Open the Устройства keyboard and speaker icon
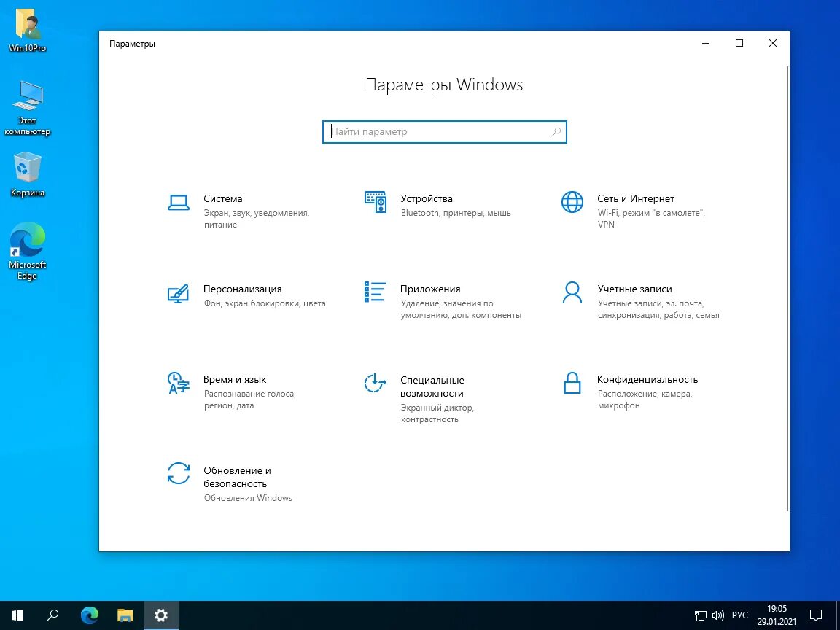This screenshot has width=840, height=630. pos(376,202)
